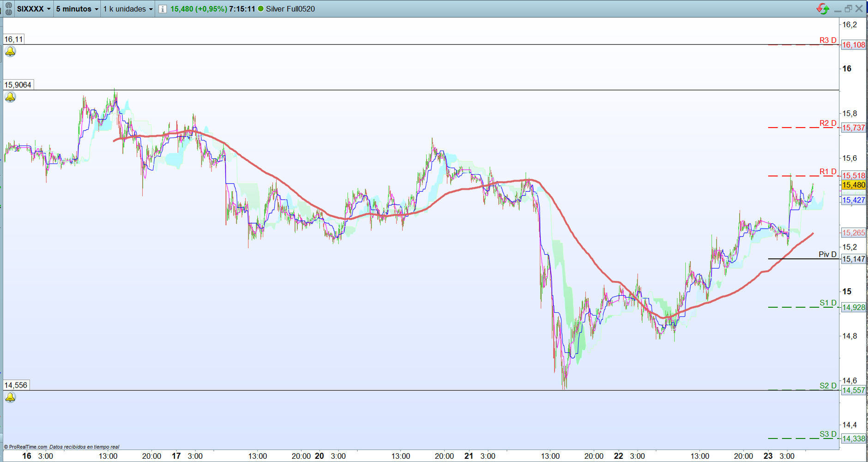
Task: Click date marker 16 on time axis
Action: 27,456
